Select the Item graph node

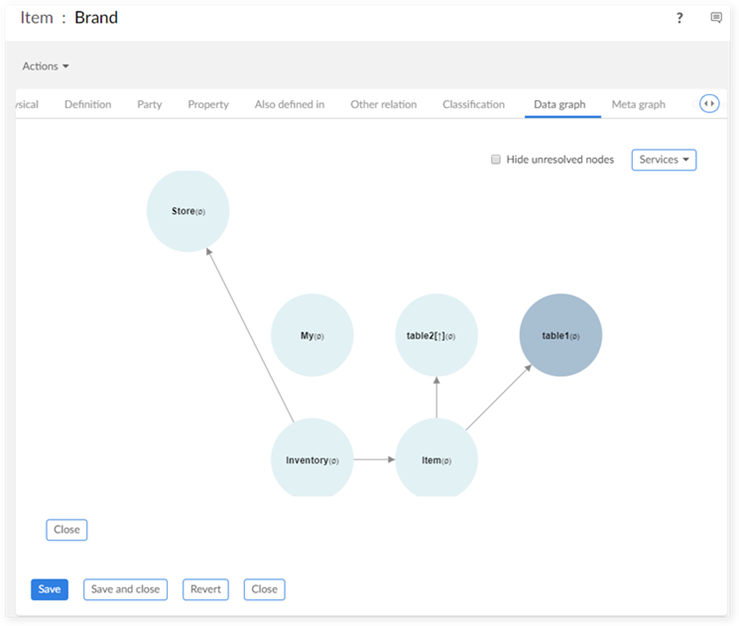[436, 460]
